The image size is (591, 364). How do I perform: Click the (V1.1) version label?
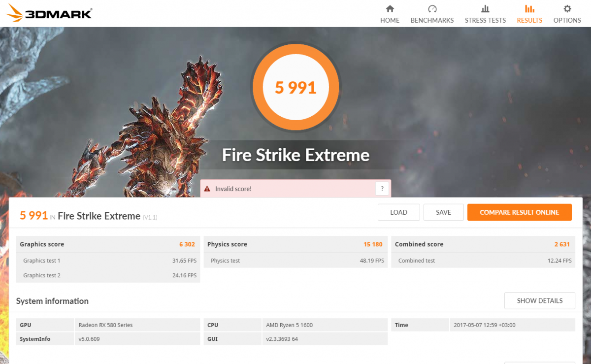[150, 217]
